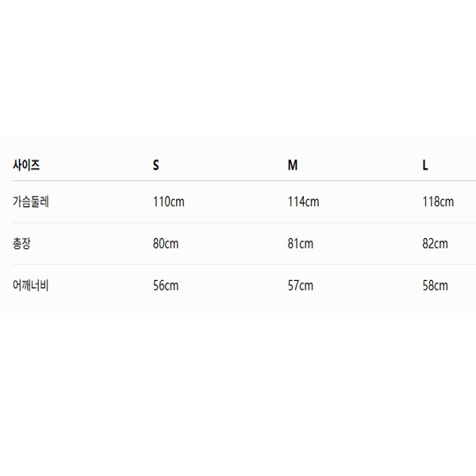Viewport: 476px width, 476px height.
Task: Click the 57cm shoulder width value
Action: (x=301, y=286)
